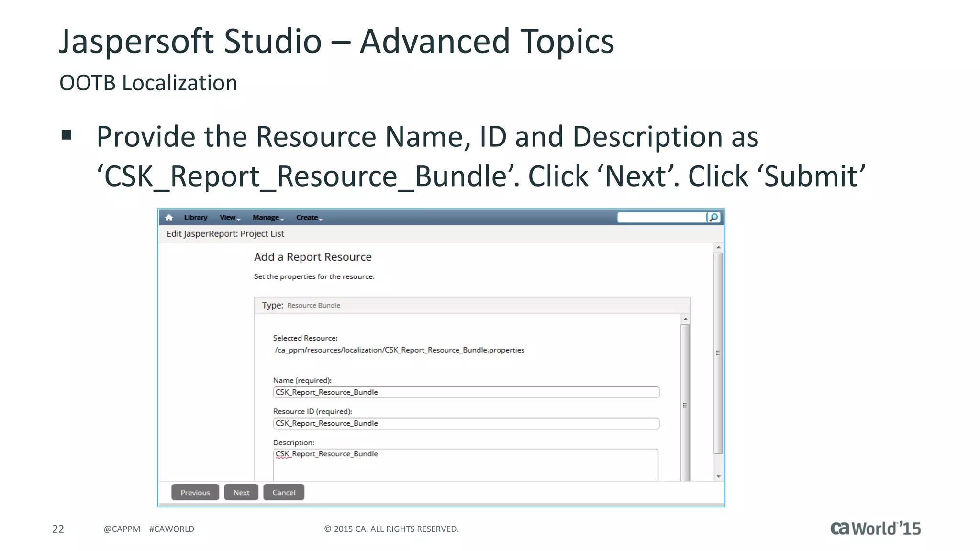Click the Previous button
Image resolution: width=980 pixels, height=551 pixels.
pyautogui.click(x=195, y=492)
